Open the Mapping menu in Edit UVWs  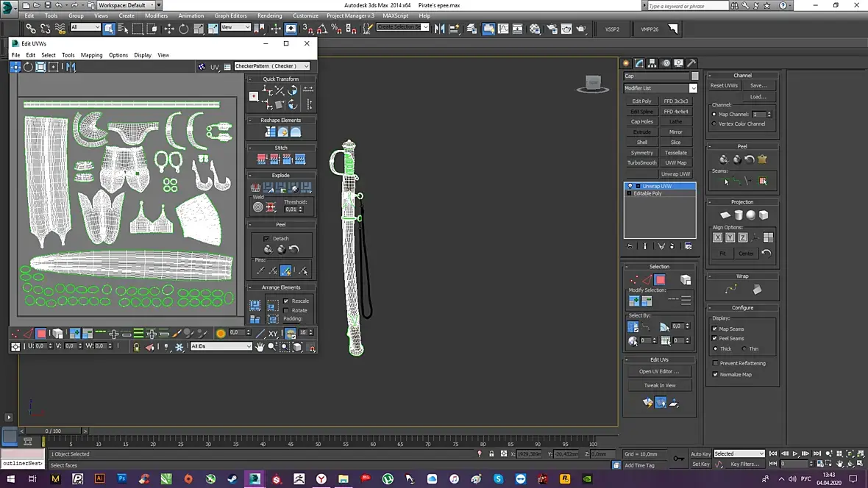click(x=91, y=55)
